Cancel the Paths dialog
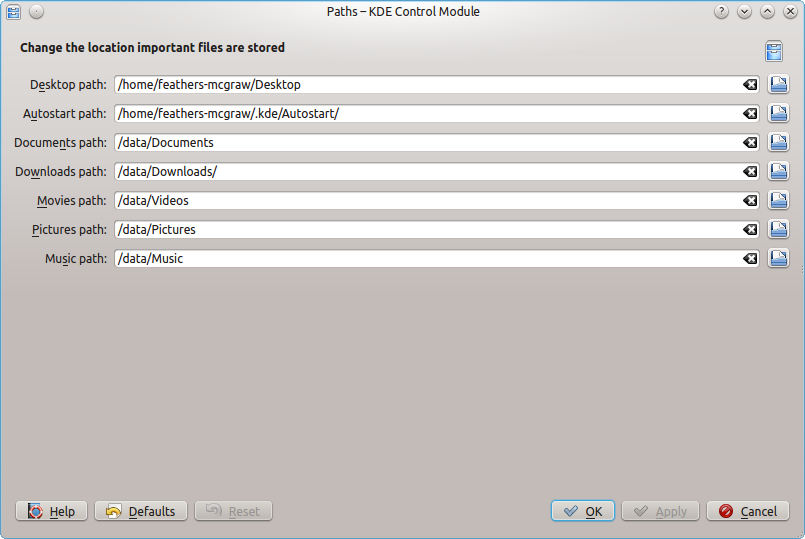Viewport: 805px width, 539px height. 747,511
